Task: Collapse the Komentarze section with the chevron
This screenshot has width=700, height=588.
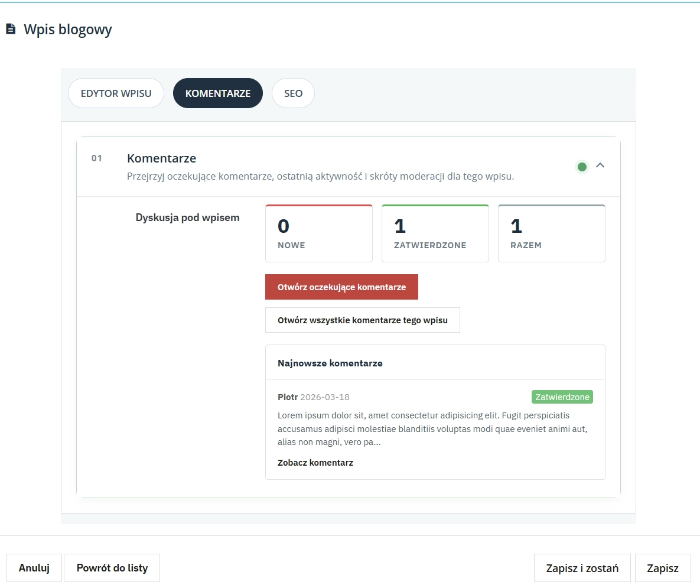Action: point(600,166)
